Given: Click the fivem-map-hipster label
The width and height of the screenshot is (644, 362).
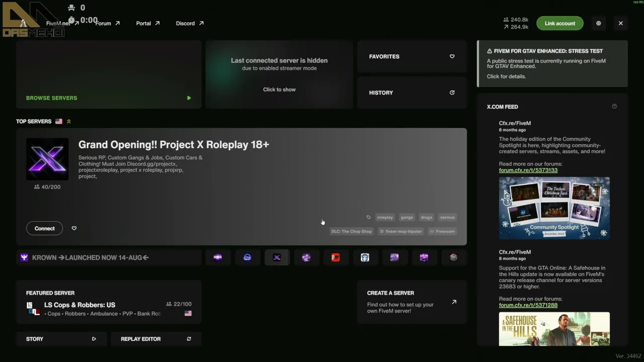Looking at the screenshot, I should click(400, 231).
